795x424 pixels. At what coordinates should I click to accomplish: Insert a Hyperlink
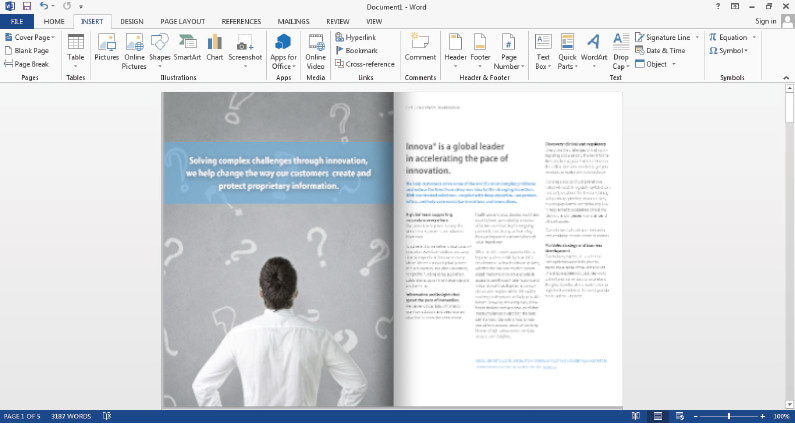[356, 38]
